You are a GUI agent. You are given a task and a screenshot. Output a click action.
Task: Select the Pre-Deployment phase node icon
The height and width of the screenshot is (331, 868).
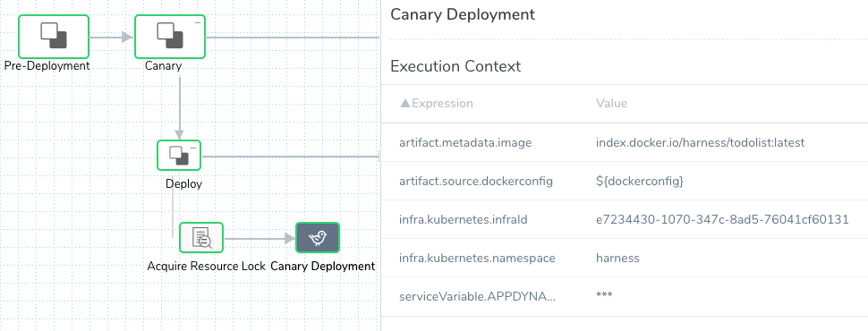pyautogui.click(x=54, y=37)
